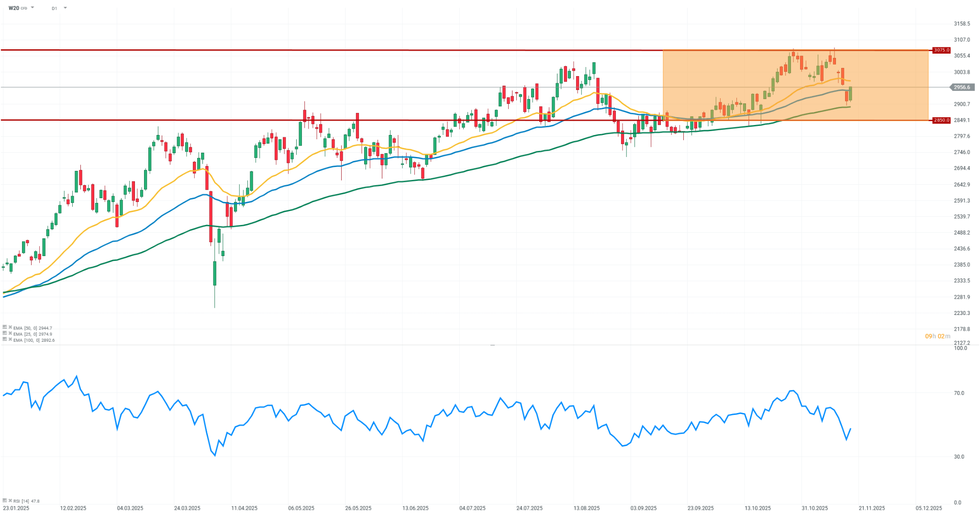Remove the EMA 50 indicator

point(10,328)
